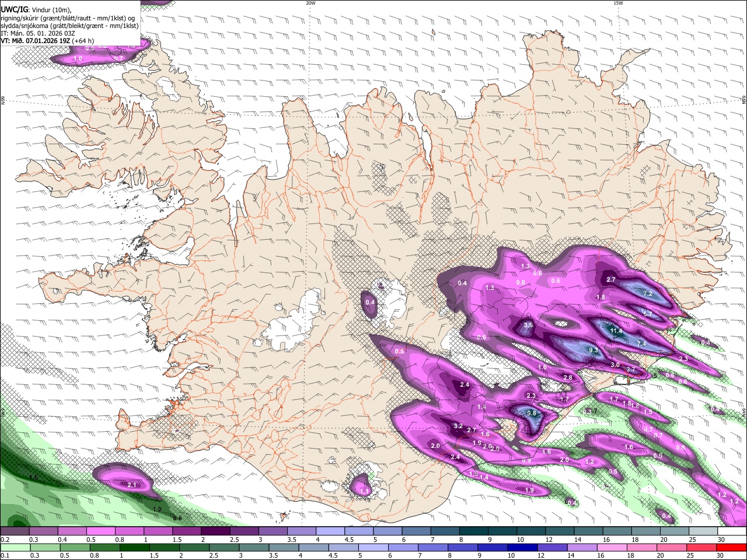Select the 30 label in the lower legend
Screen dimensions: 747x560
[x=720, y=556]
